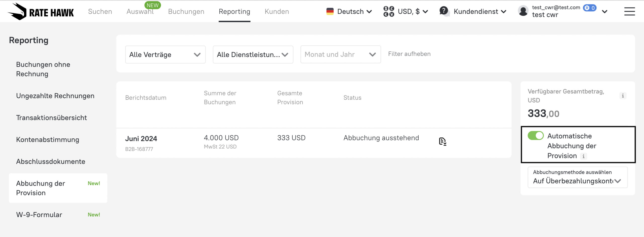The height and width of the screenshot is (237, 644).
Task: Go to the Kunden tab
Action: (277, 12)
